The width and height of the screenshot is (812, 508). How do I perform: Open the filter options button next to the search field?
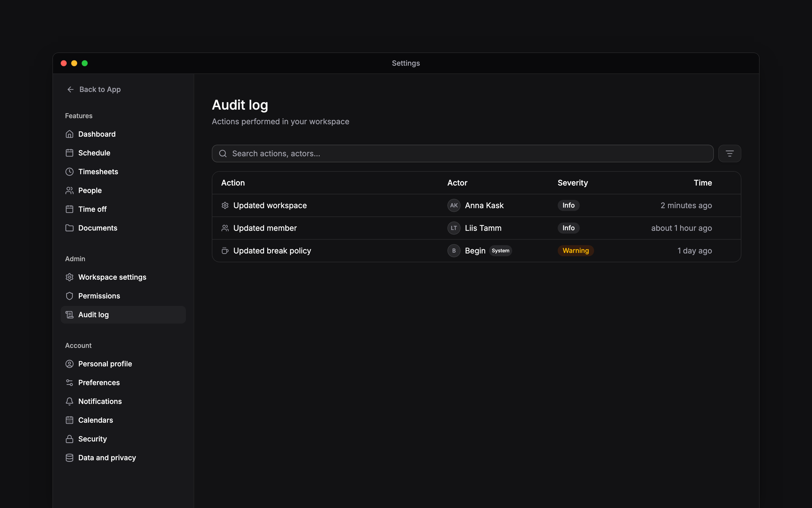(730, 154)
